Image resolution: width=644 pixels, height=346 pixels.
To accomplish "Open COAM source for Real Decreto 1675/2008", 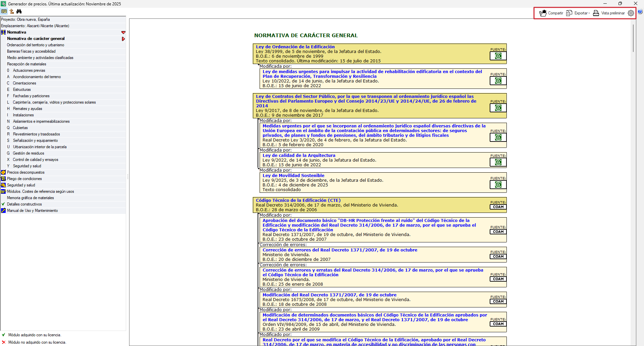I will click(498, 301).
